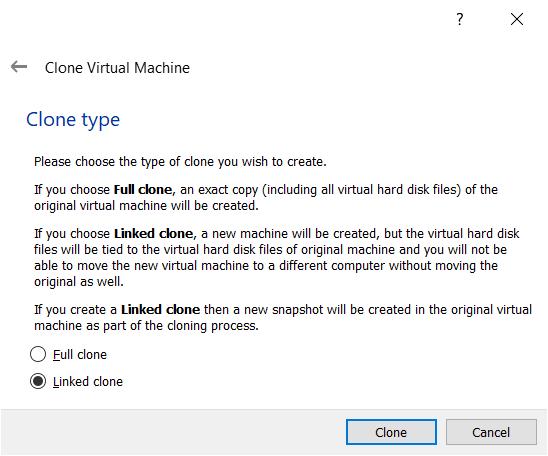Click bold "Linked clone" after "If you choose"
The height and width of the screenshot is (456, 548).
click(x=153, y=233)
